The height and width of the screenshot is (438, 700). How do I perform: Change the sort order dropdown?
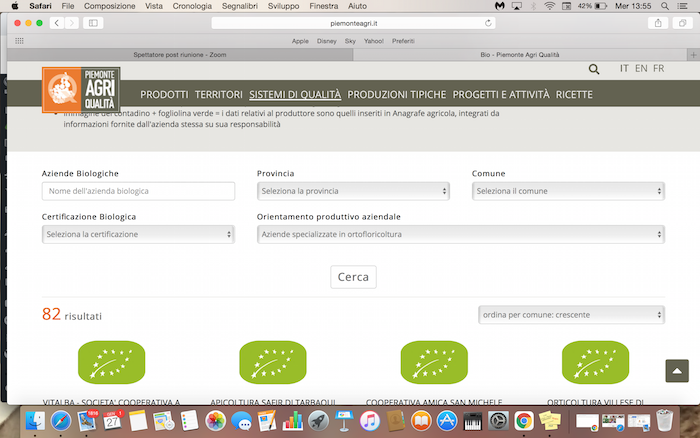click(571, 315)
